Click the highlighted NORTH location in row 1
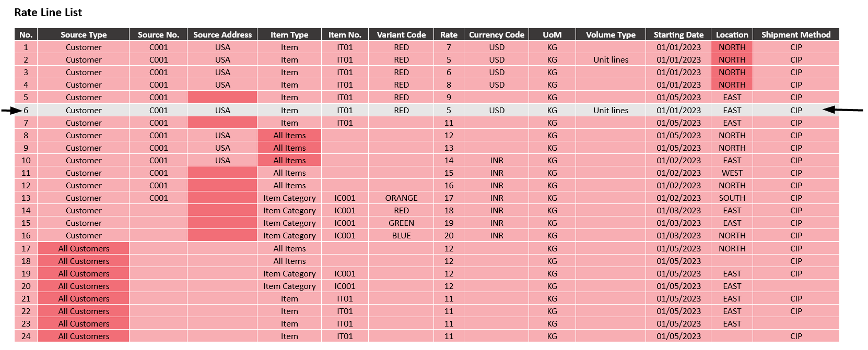 (732, 47)
